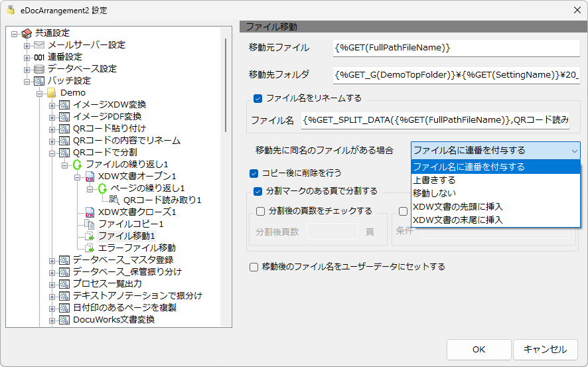The height and width of the screenshot is (367, 588).
Task: Click the データベース_マスタ登録 batch icon
Action: click(64, 260)
